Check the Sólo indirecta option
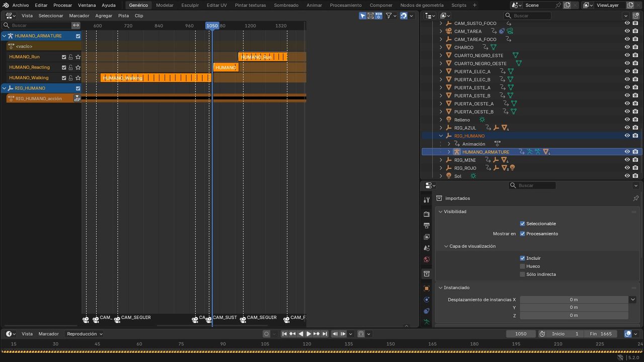This screenshot has width=644, height=362. (x=522, y=275)
